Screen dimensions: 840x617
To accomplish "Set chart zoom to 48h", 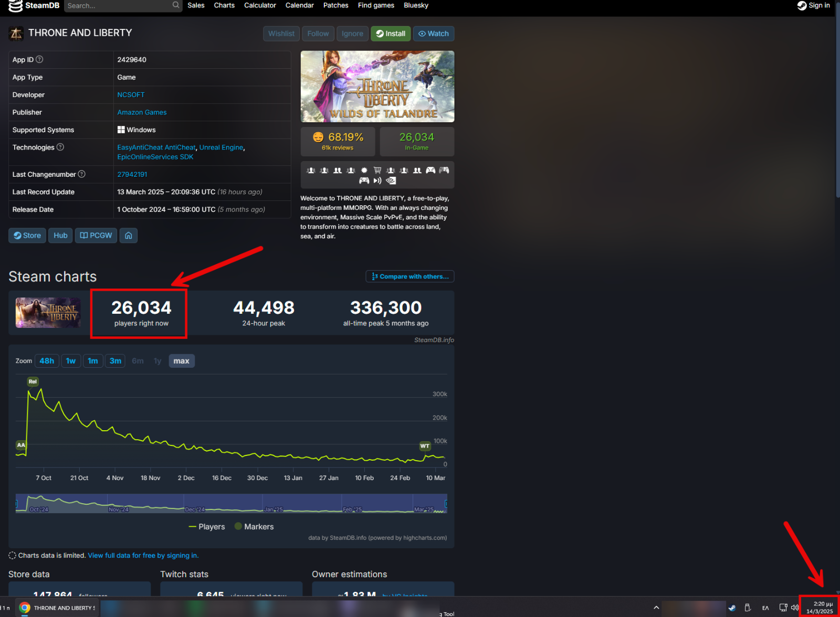I will (x=47, y=361).
